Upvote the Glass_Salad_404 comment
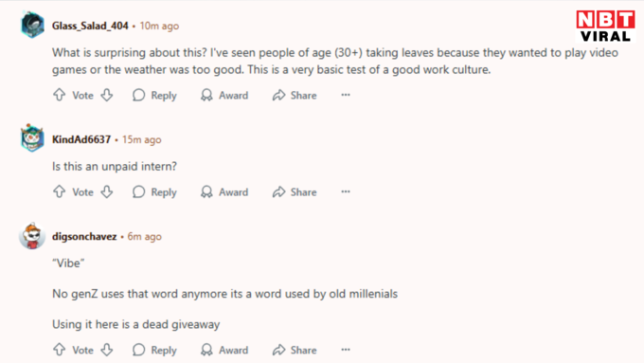This screenshot has width=644, height=363. click(59, 95)
